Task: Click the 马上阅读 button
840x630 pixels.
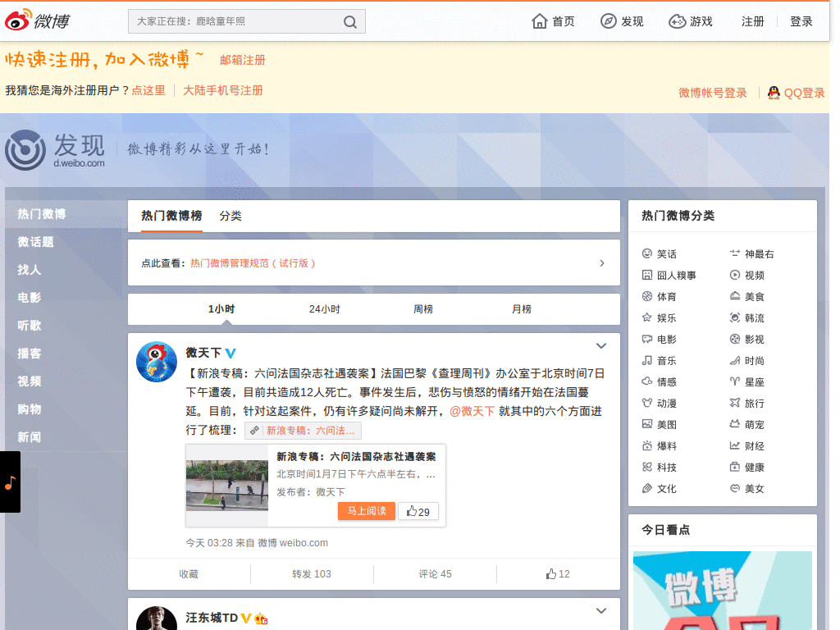Action: (367, 511)
